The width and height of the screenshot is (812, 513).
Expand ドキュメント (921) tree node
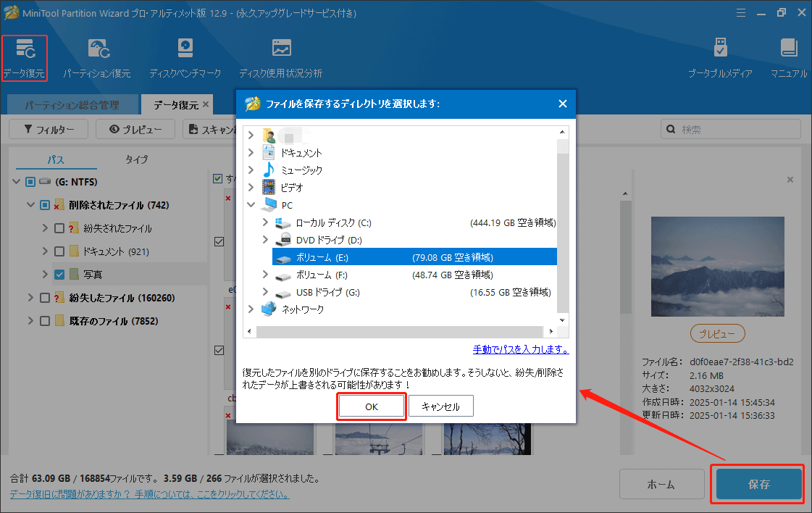pos(45,251)
